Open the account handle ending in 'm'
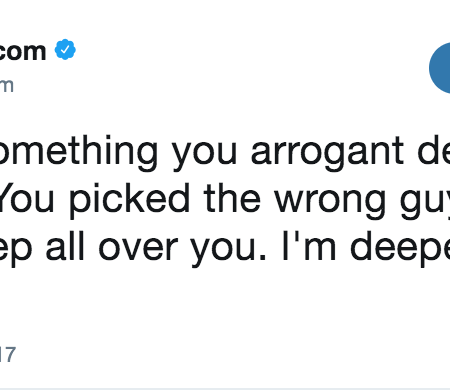 click(7, 85)
